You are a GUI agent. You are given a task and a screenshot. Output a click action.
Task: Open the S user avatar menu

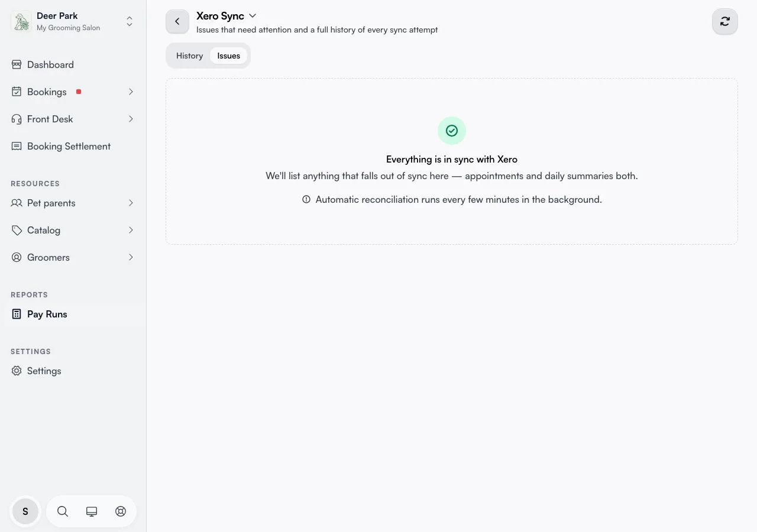coord(25,511)
